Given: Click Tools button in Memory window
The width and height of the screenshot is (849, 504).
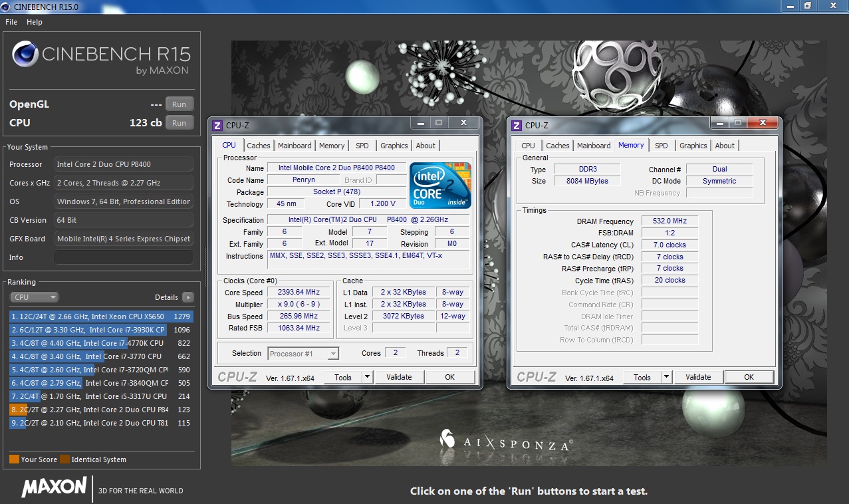Looking at the screenshot, I should coord(642,377).
